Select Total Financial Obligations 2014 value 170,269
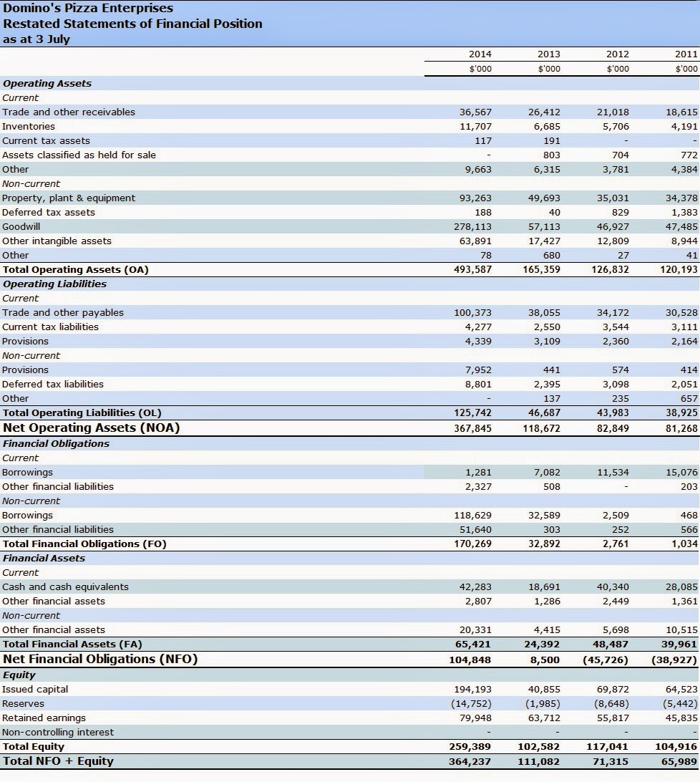This screenshot has width=700, height=782. click(x=472, y=544)
